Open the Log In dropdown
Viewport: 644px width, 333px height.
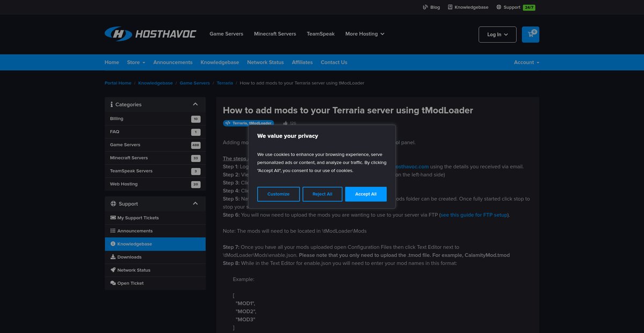click(497, 34)
